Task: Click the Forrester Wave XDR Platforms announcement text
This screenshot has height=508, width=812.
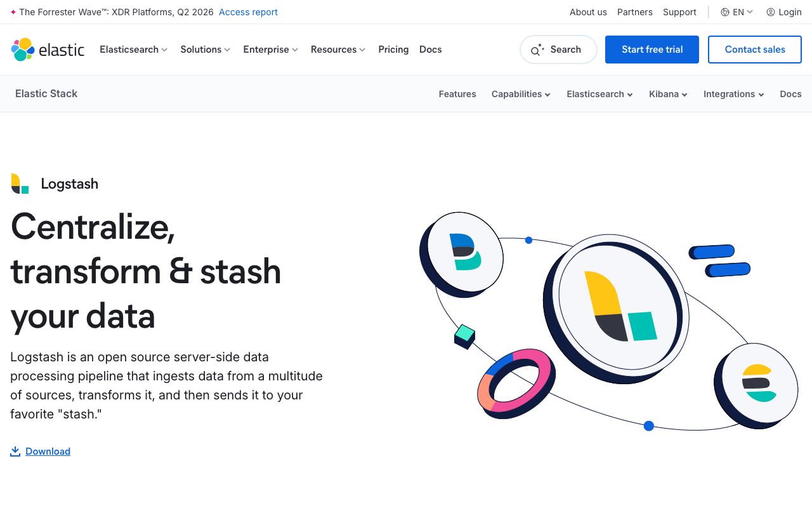Action: pos(116,12)
